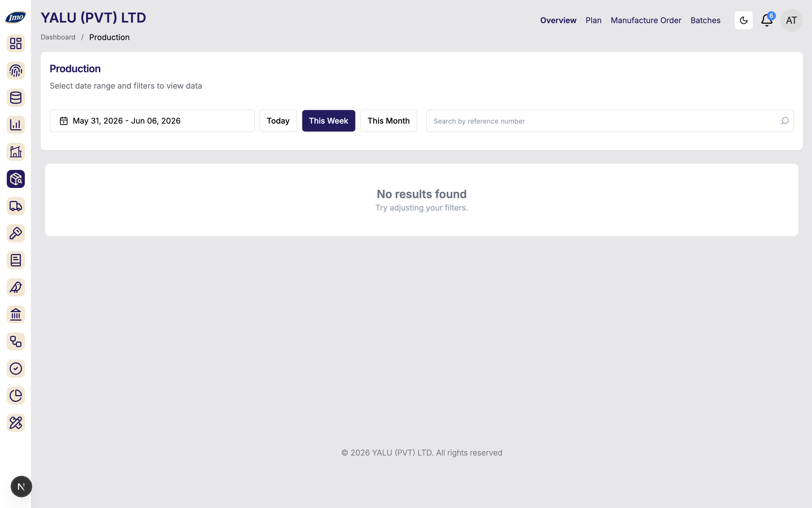Open the workflow nodes icon in sidebar
Viewport: 812px width, 508px height.
coord(16,342)
